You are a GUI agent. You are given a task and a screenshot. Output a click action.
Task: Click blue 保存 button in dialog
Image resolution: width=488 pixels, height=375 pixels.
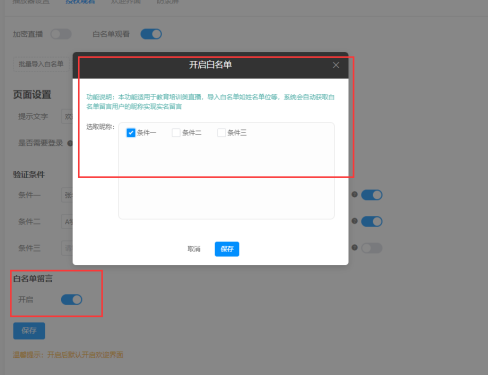point(227,249)
